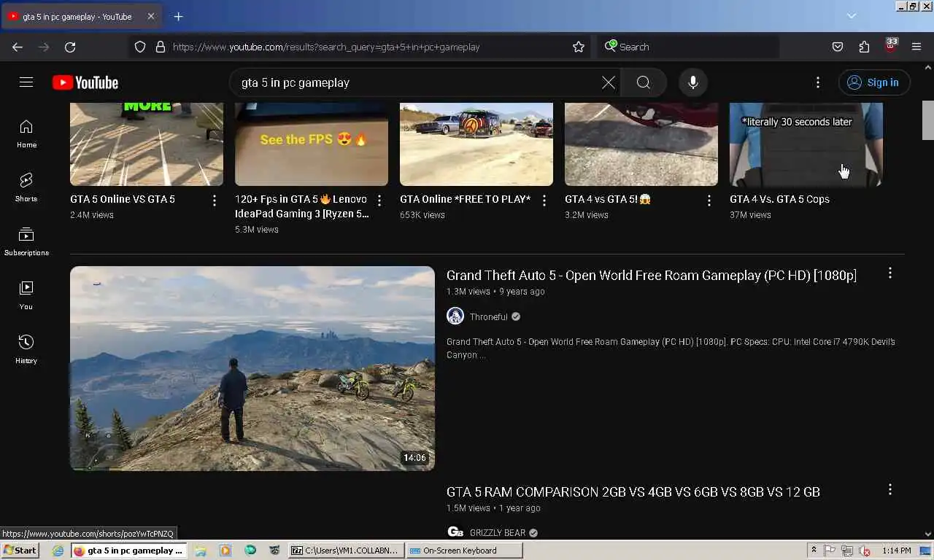Visit the Throneful channel name
The width and height of the screenshot is (934, 560).
pyautogui.click(x=489, y=317)
